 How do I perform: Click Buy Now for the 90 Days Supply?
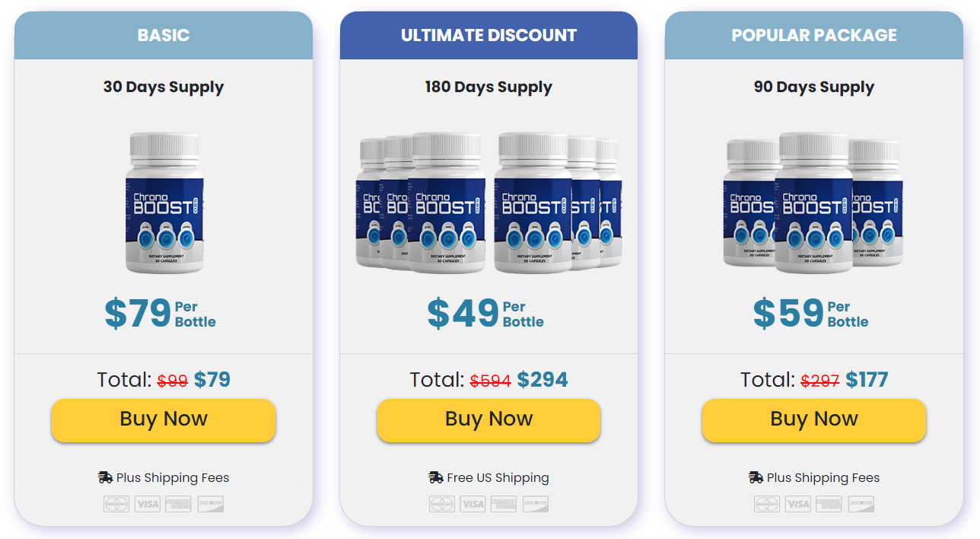[x=813, y=419]
